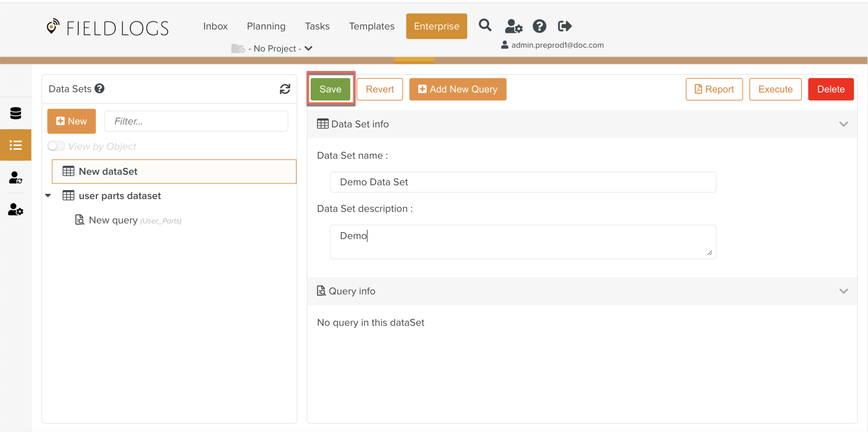Toggle View by Object switch
The width and height of the screenshot is (868, 432).
[56, 146]
